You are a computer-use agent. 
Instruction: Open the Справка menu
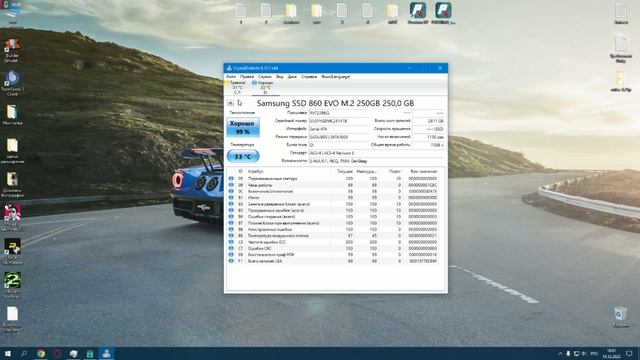pos(309,77)
